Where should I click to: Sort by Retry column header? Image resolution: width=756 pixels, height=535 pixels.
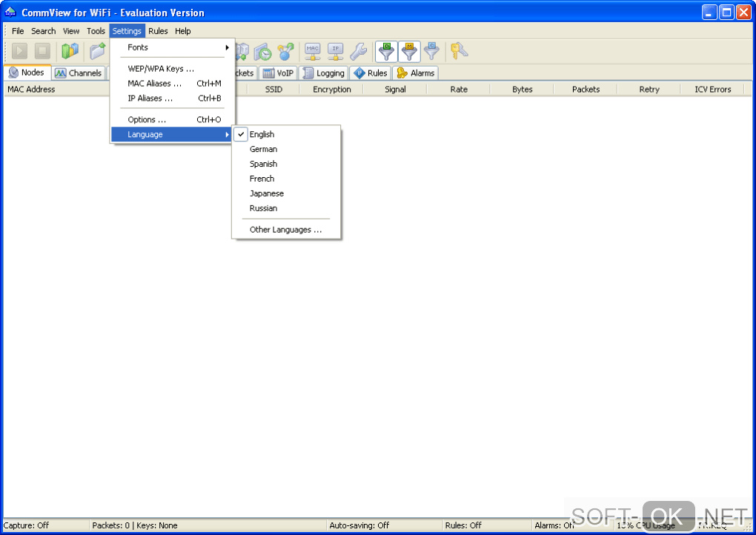tap(649, 89)
